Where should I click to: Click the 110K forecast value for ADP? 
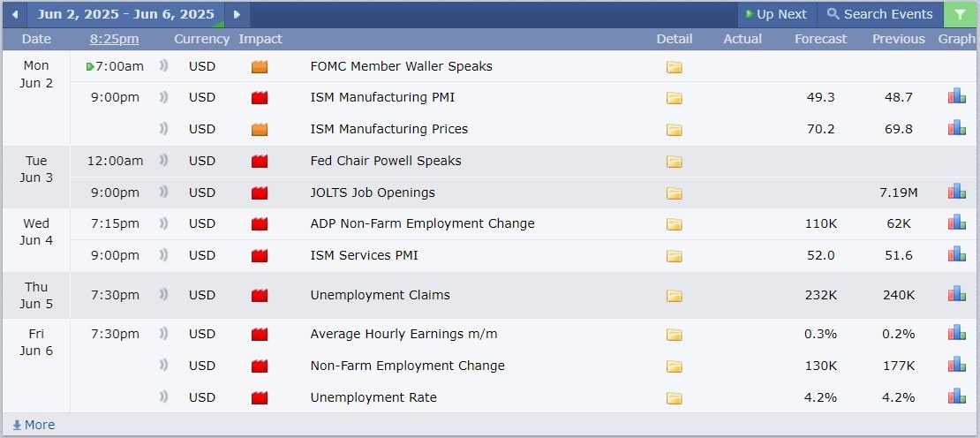(820, 223)
